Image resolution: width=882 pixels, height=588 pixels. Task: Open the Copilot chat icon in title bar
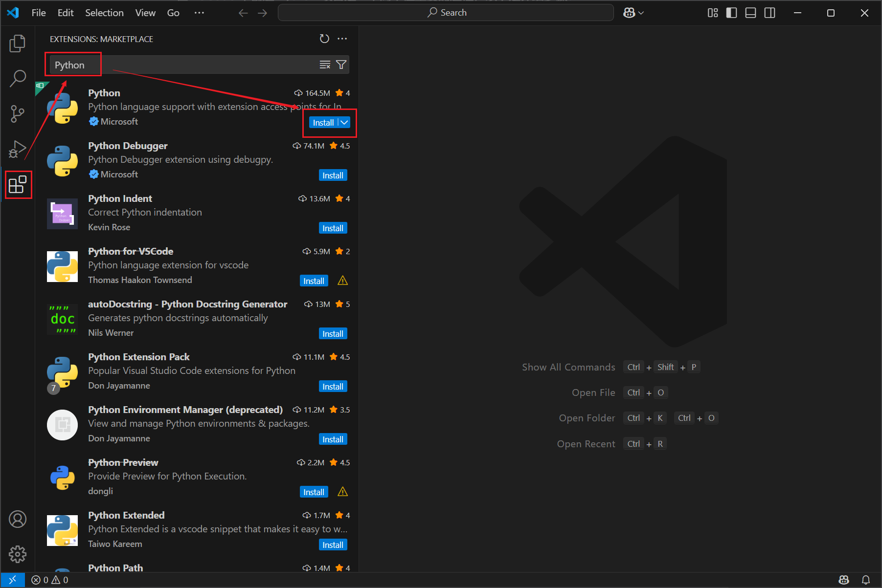(629, 13)
